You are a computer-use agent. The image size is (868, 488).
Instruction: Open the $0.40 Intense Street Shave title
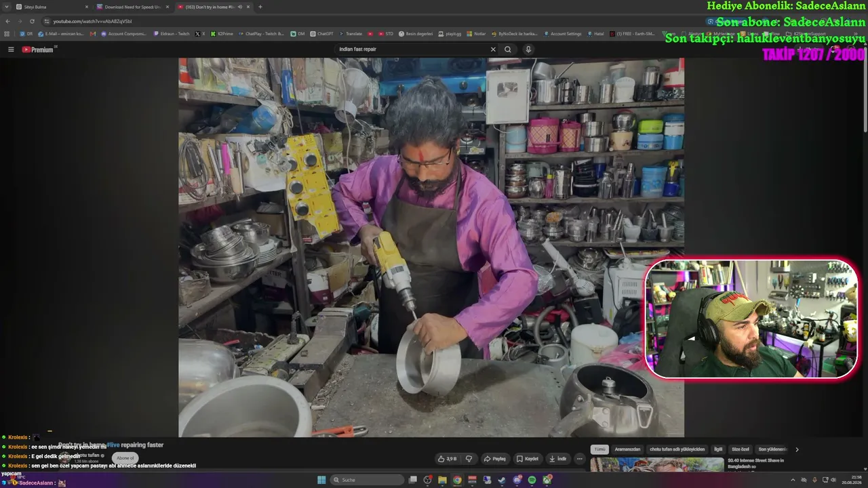(x=756, y=464)
